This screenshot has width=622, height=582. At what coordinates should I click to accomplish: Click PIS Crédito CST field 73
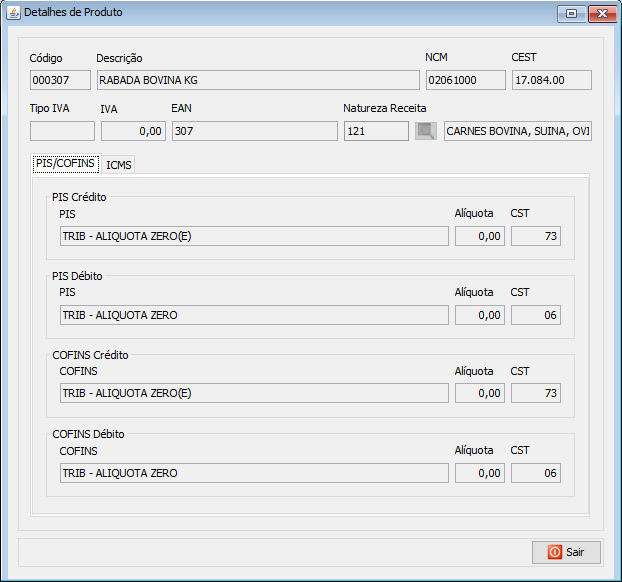point(535,236)
